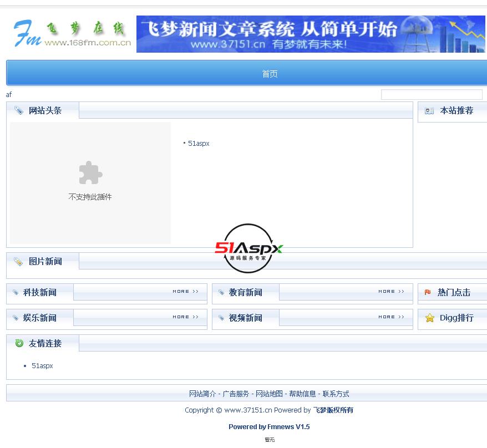This screenshot has height=448, width=487.
Task: Click the 友情连接 heading
Action: [45, 343]
